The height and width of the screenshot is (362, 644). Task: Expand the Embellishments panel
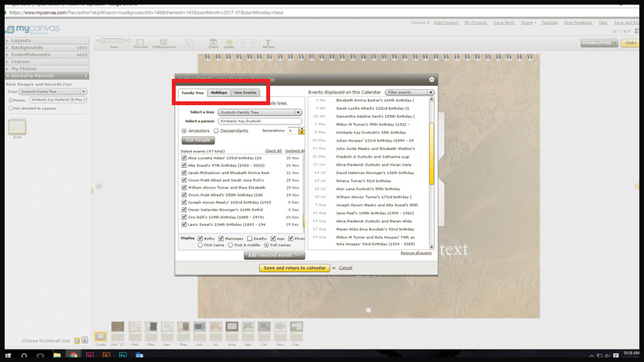pyautogui.click(x=46, y=55)
